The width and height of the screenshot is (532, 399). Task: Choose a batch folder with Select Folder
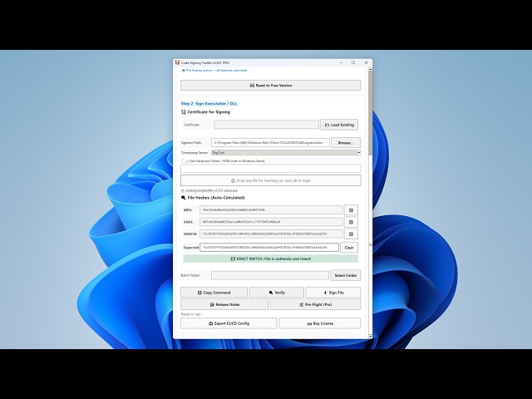(346, 275)
